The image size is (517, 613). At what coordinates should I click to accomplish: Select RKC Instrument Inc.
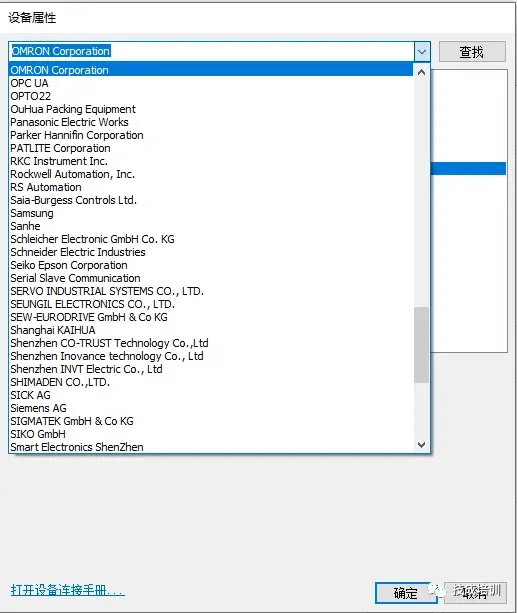coord(211,161)
